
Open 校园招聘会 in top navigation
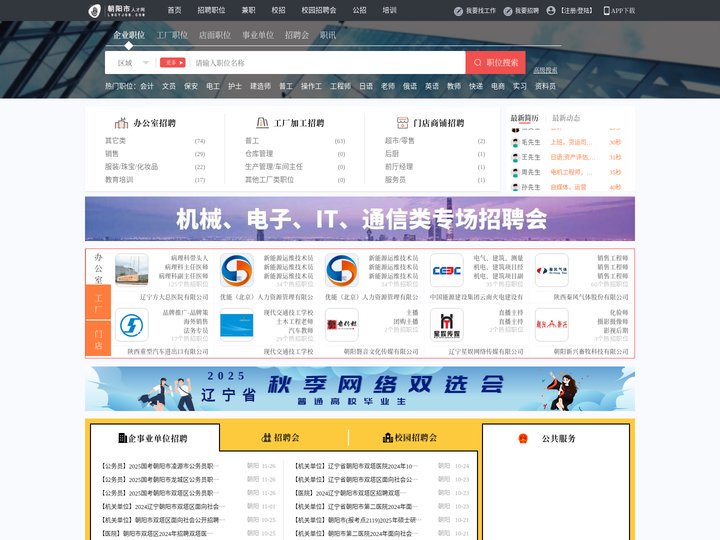click(319, 10)
